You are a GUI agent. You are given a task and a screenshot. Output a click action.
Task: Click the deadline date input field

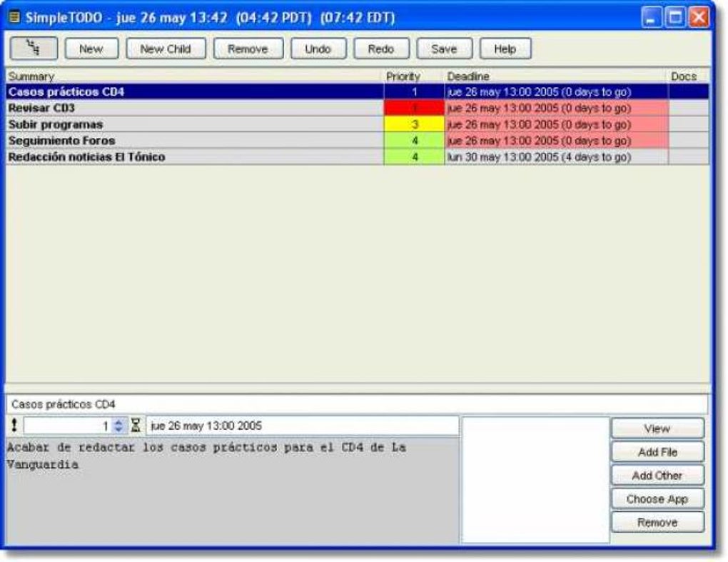[302, 426]
